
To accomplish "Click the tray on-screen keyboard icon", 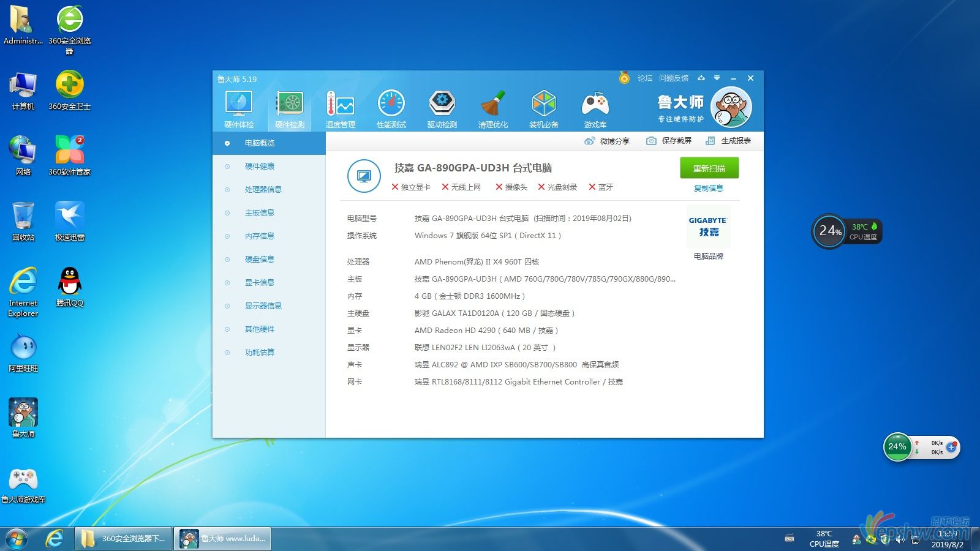I will click(790, 539).
